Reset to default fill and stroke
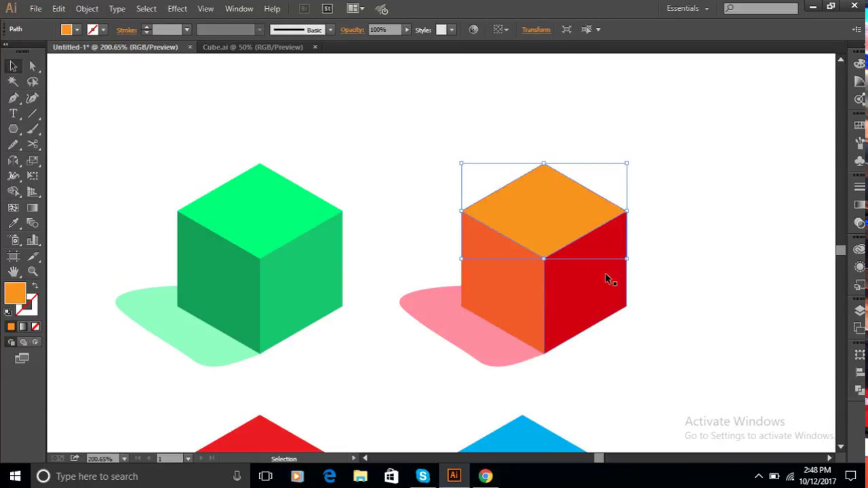Viewport: 868px width, 488px height. pyautogui.click(x=7, y=312)
